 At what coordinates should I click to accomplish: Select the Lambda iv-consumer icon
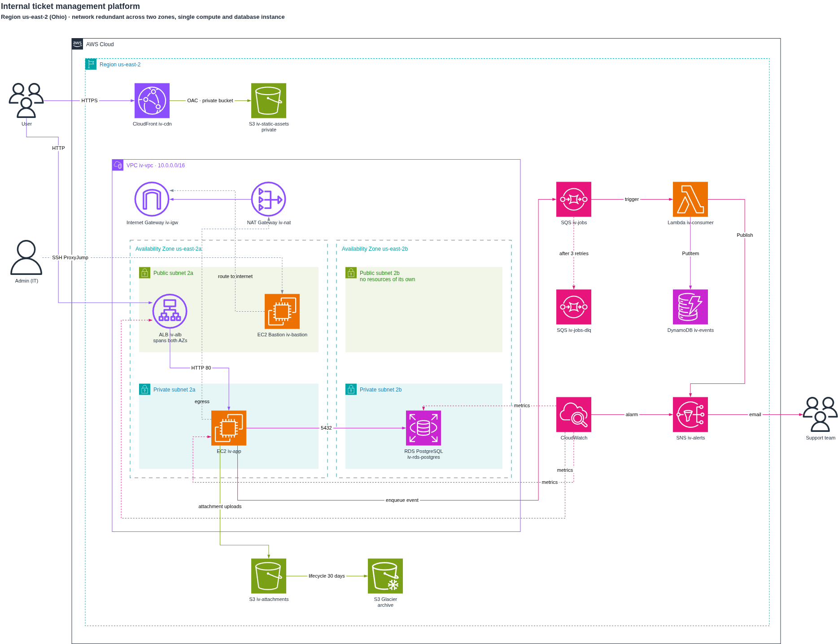coord(690,199)
